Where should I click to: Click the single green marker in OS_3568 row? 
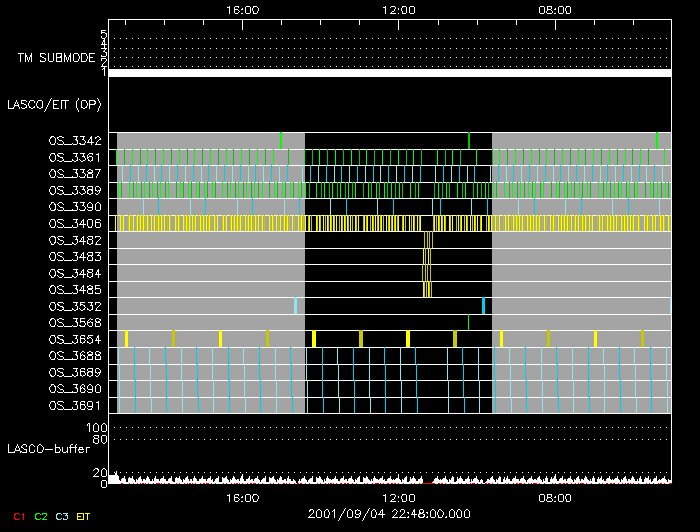coord(468,322)
